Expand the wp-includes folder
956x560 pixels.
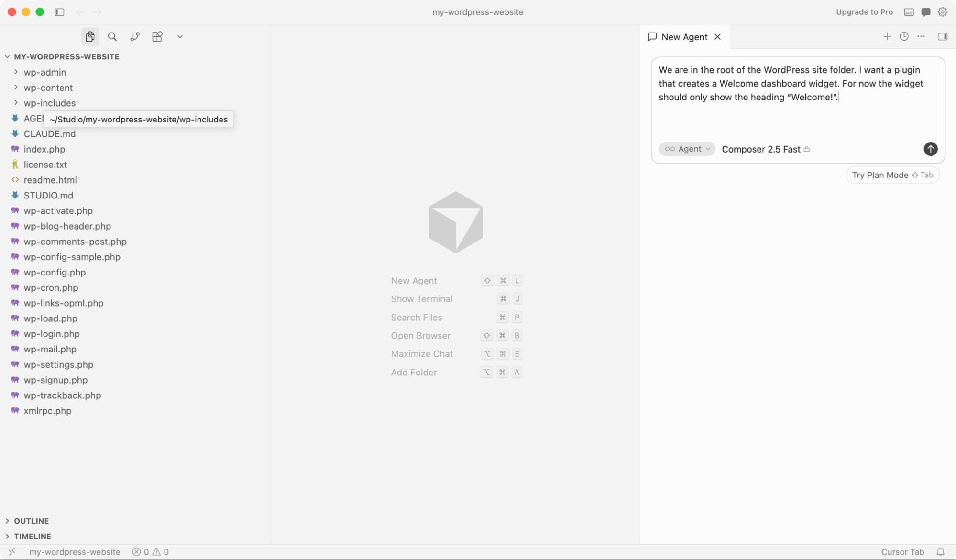(135, 103)
